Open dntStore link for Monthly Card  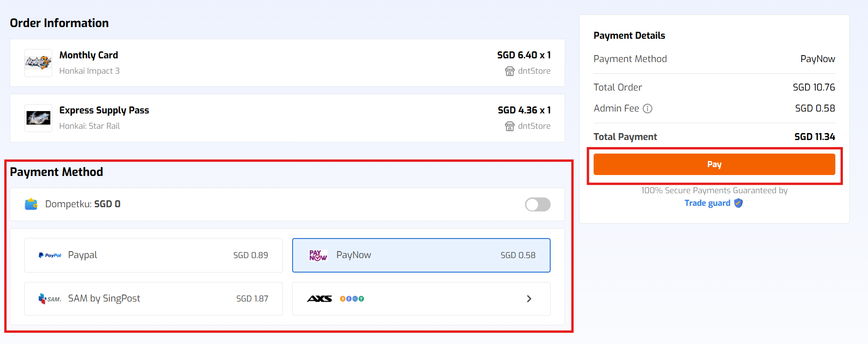click(534, 71)
